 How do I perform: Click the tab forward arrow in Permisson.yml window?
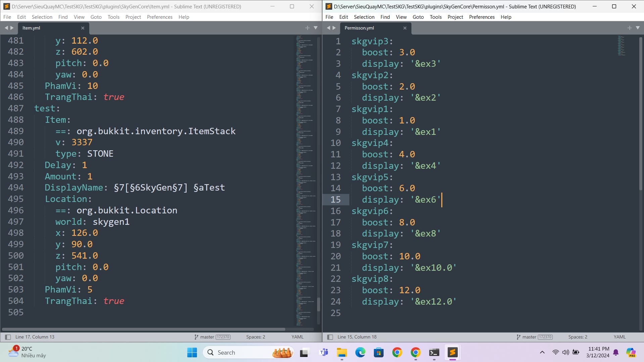334,28
